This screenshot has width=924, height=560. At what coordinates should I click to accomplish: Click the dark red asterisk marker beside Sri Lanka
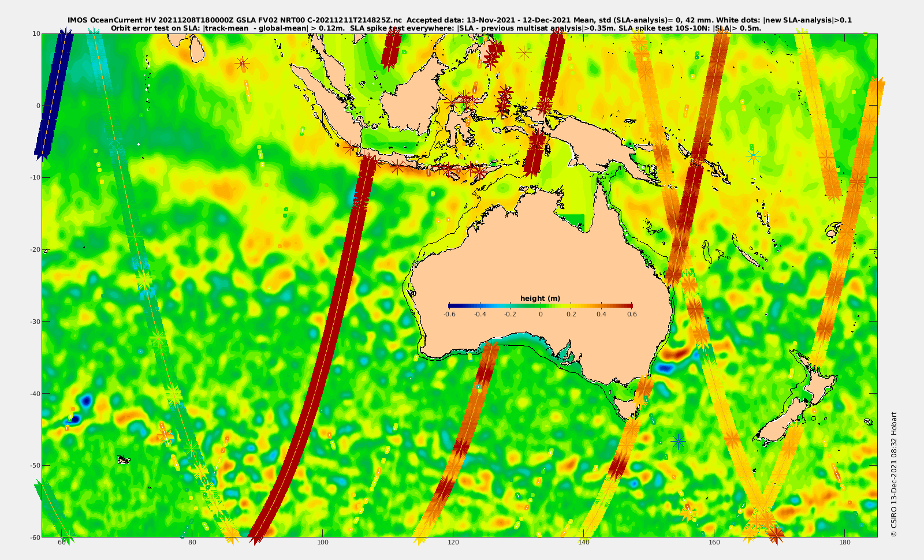click(243, 63)
